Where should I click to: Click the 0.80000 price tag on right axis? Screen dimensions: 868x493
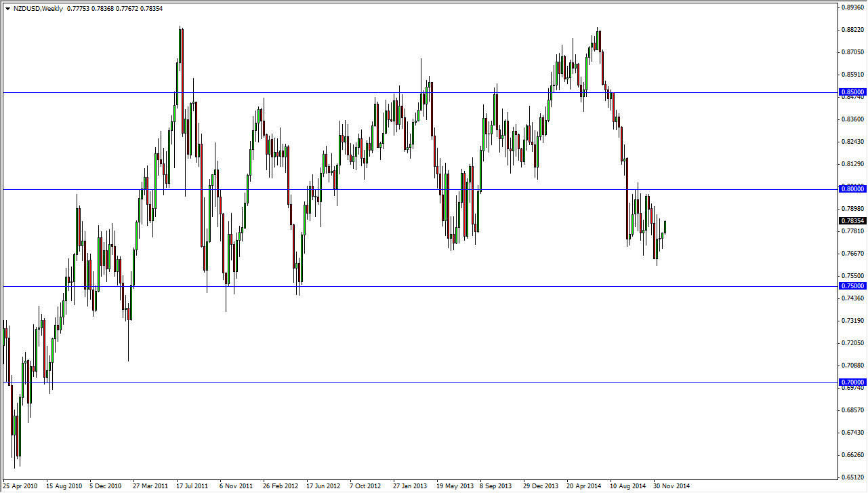[x=852, y=189]
